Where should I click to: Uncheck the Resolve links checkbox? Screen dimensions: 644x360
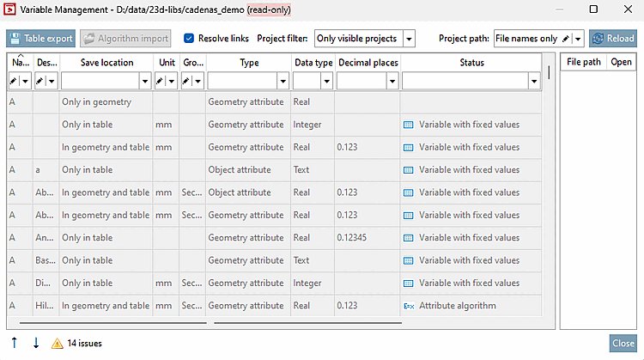click(x=189, y=38)
